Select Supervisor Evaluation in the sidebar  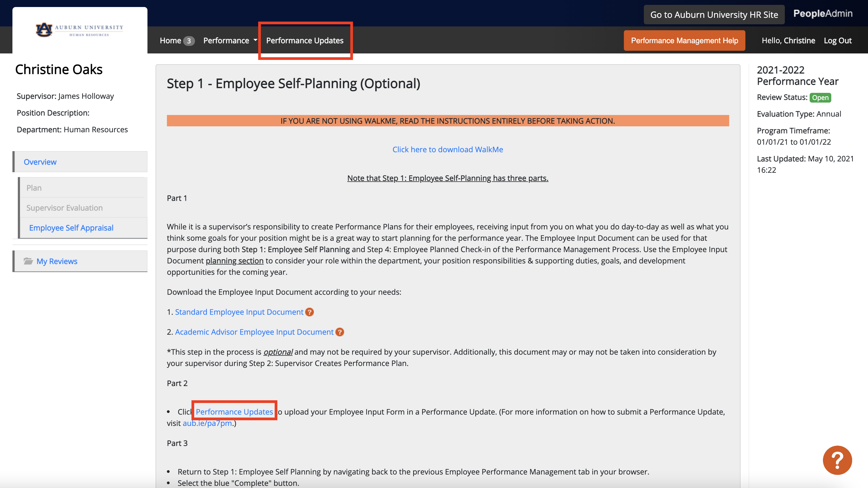click(x=83, y=208)
